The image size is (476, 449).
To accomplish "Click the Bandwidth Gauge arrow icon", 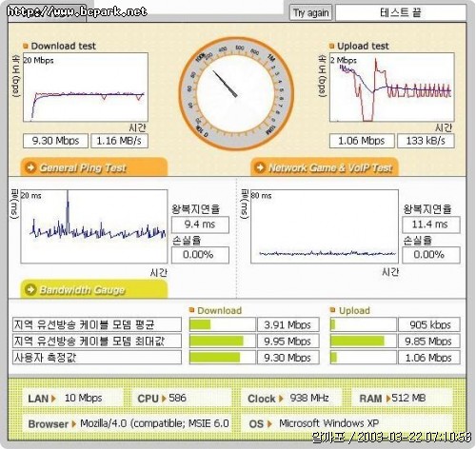I will (30, 289).
